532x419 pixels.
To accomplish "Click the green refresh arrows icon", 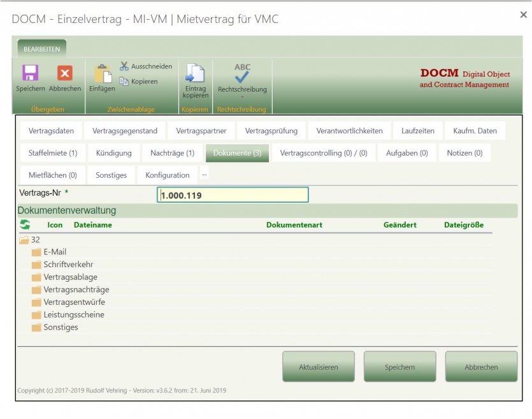I will click(x=25, y=224).
